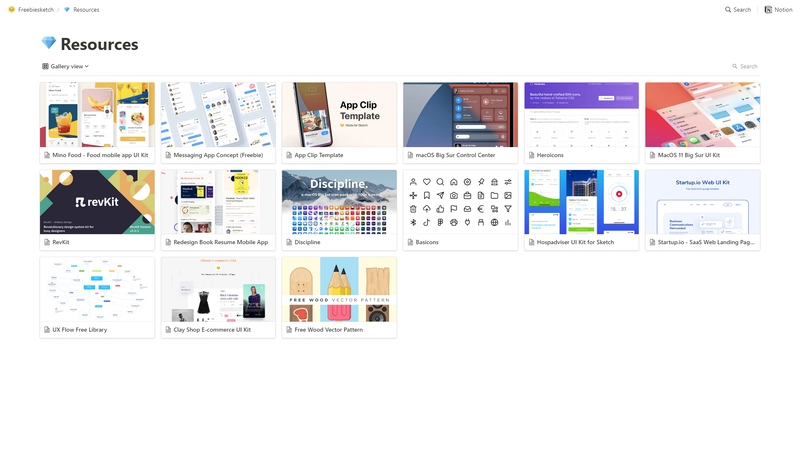This screenshot has height=450, width=800.
Task: Click the UX Flow Free Library title
Action: pos(80,330)
